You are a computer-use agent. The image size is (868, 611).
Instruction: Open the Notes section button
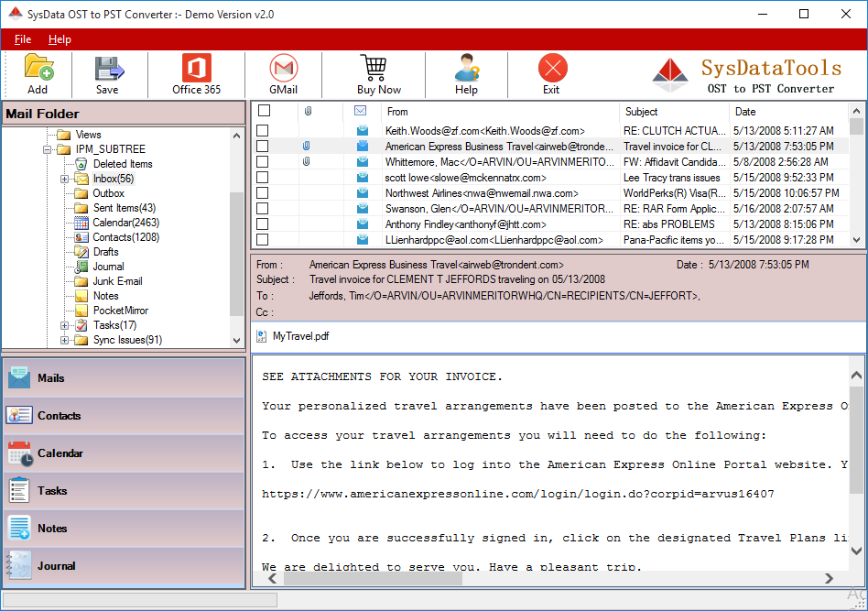point(124,528)
